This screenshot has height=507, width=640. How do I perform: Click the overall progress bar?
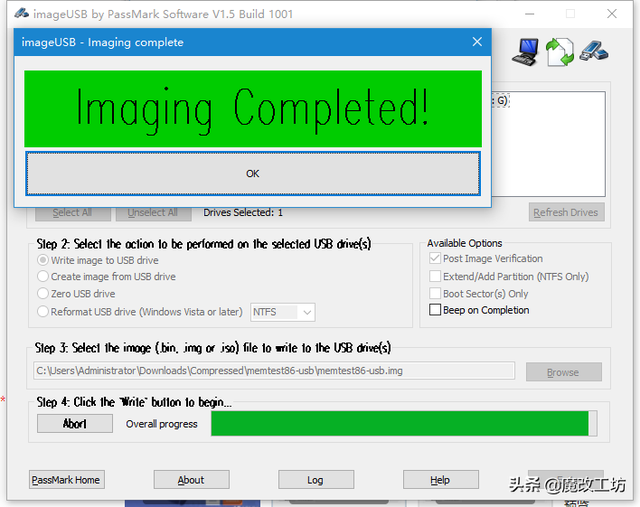click(x=404, y=423)
